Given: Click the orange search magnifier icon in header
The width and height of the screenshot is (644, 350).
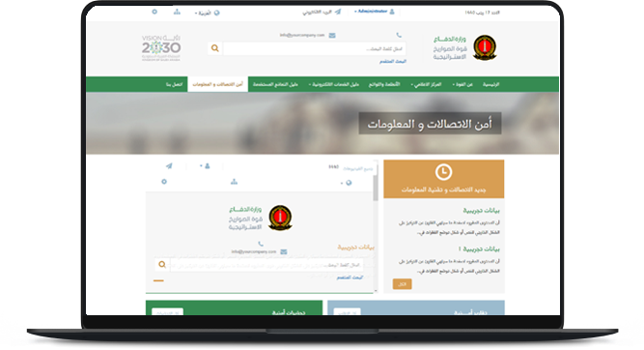Looking at the screenshot, I should (214, 48).
